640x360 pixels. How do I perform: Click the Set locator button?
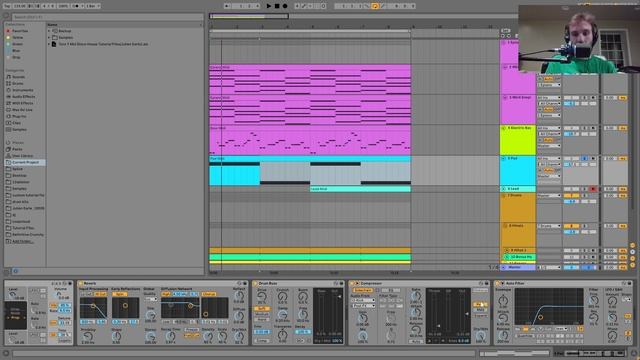pyautogui.click(x=505, y=31)
